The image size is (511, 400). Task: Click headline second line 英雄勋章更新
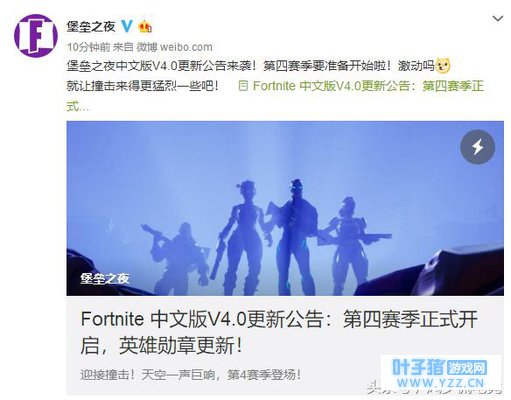(x=180, y=346)
